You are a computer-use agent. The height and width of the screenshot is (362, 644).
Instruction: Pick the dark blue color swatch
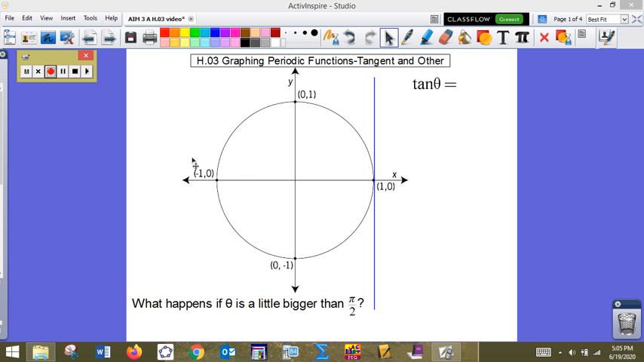(215, 32)
